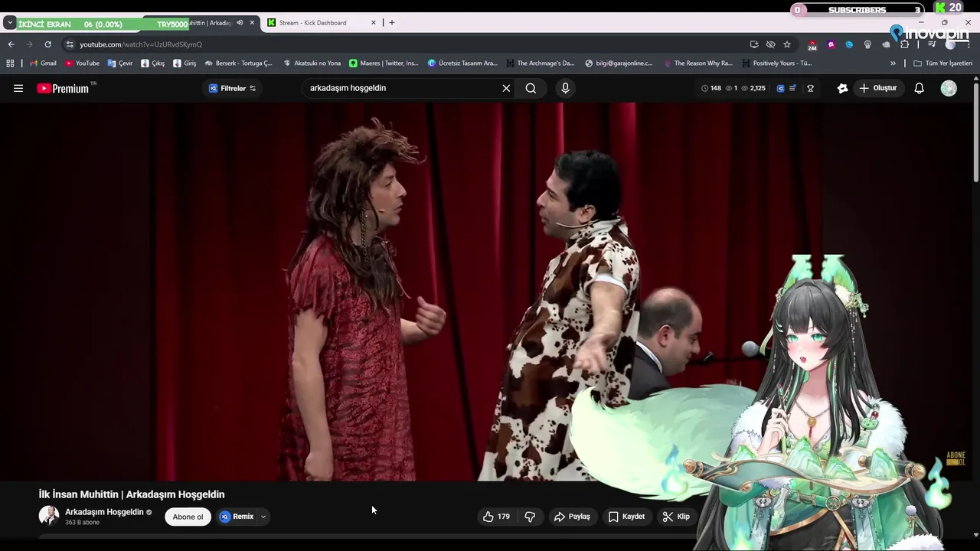Viewport: 980px width, 551px height.
Task: Open Tüm Yer İşaretleri bookmarks folder
Action: (x=943, y=64)
